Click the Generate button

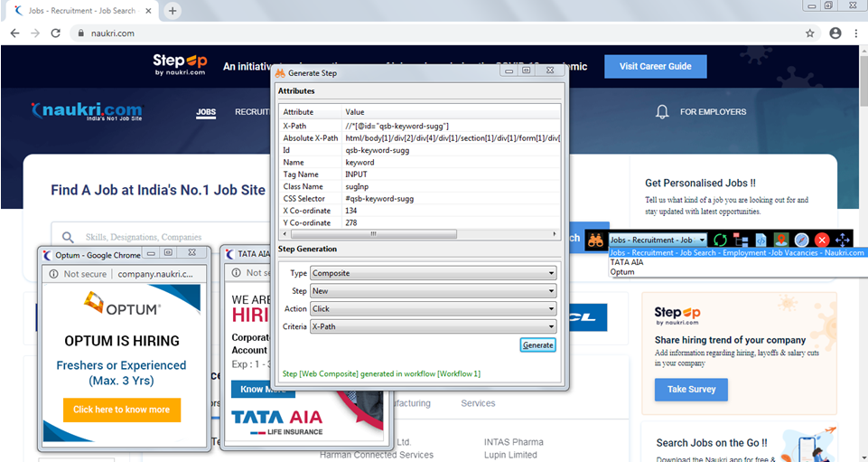pos(537,344)
